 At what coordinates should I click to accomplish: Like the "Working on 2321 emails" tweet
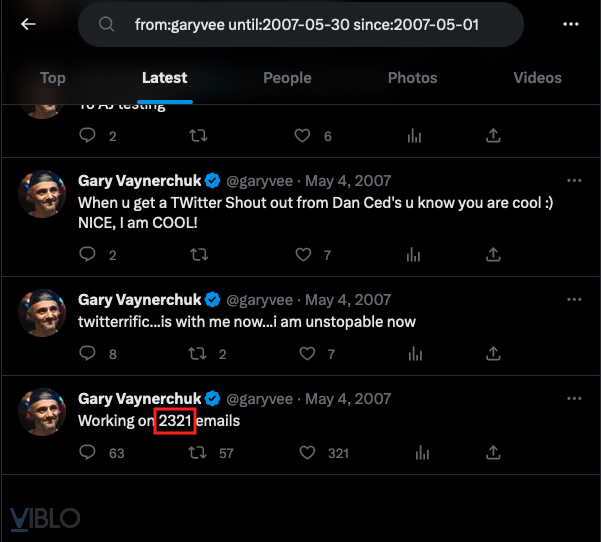click(x=304, y=453)
